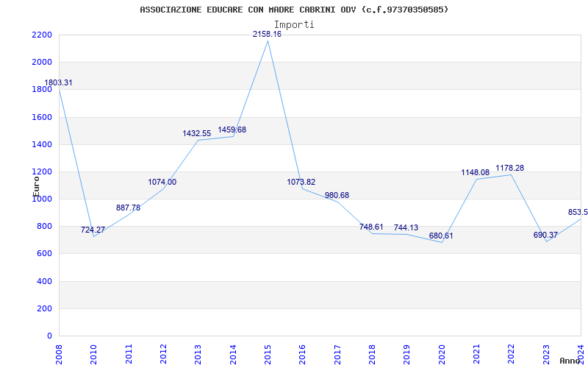Screen dimensions: 588x368
Task: Click the x-axis year 2022
Action: pos(512,354)
